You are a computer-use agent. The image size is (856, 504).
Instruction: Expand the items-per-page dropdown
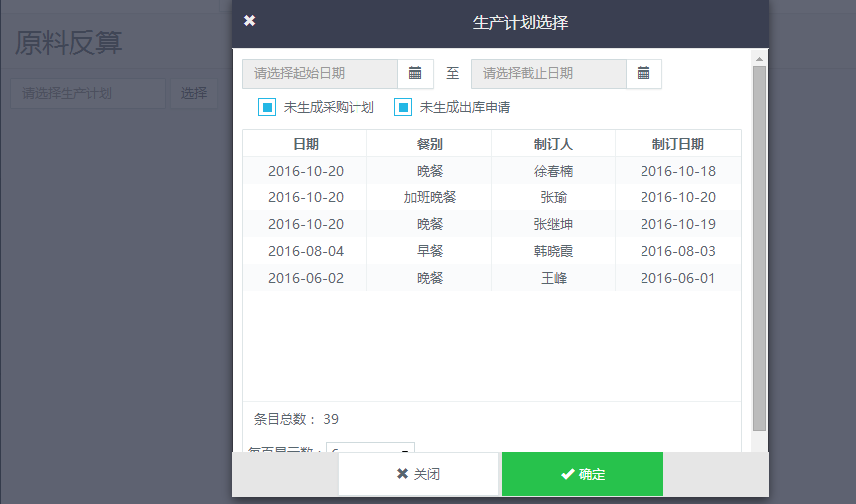pos(370,449)
